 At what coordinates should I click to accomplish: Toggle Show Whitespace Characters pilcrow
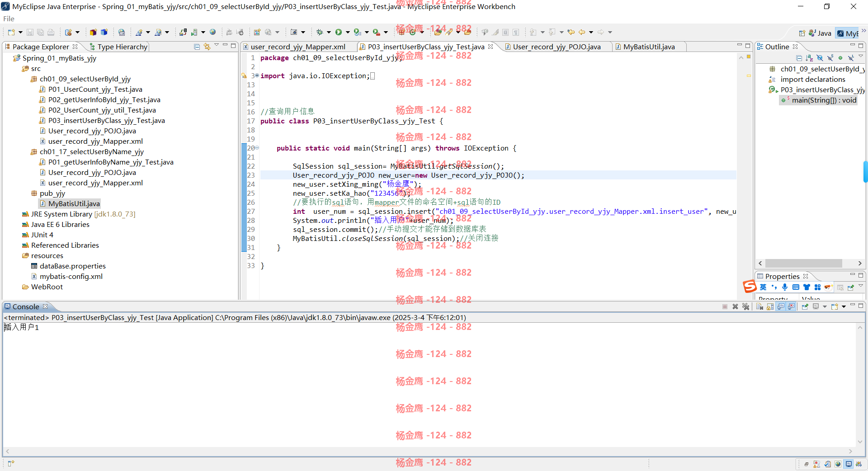click(x=516, y=32)
